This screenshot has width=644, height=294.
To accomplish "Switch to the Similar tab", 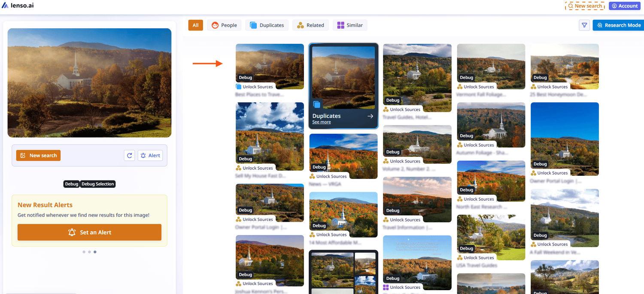I will tap(350, 25).
